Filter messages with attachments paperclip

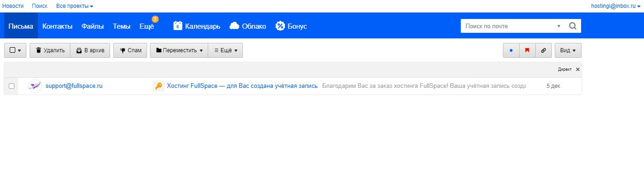pos(543,50)
